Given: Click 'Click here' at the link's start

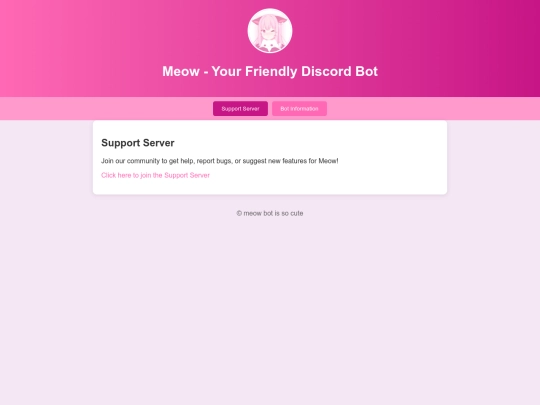Looking at the screenshot, I should (116, 175).
